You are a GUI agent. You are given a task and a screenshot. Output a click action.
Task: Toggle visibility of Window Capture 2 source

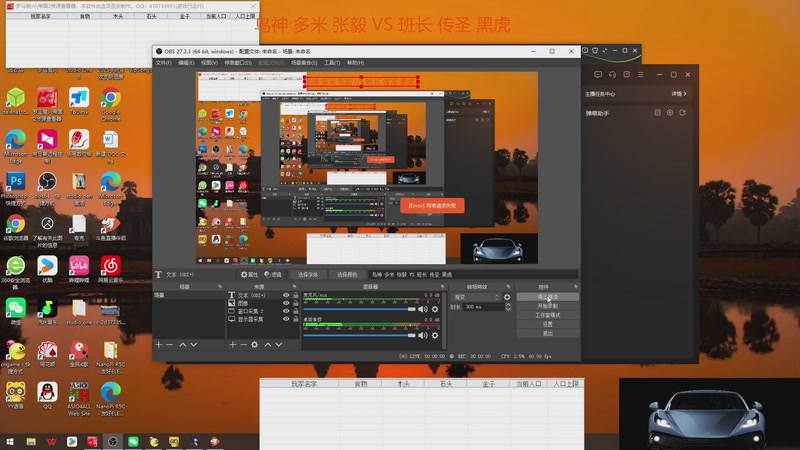(x=286, y=311)
